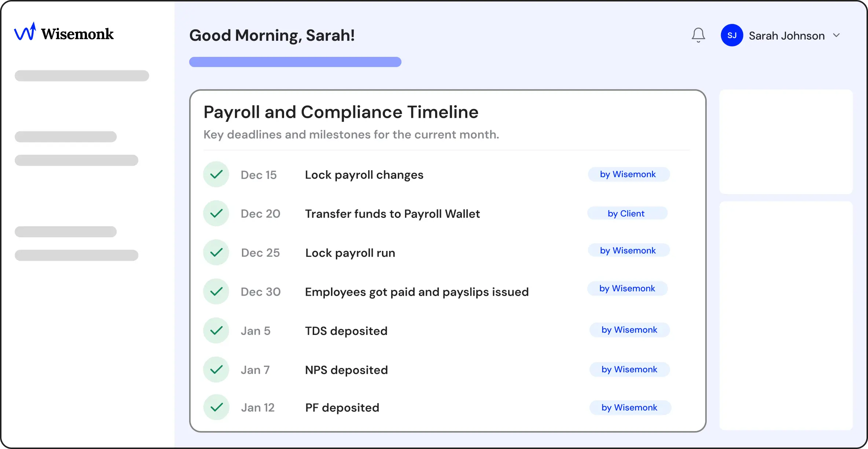This screenshot has height=449, width=868.
Task: Click the blue bar under the greeting
Action: (x=295, y=62)
